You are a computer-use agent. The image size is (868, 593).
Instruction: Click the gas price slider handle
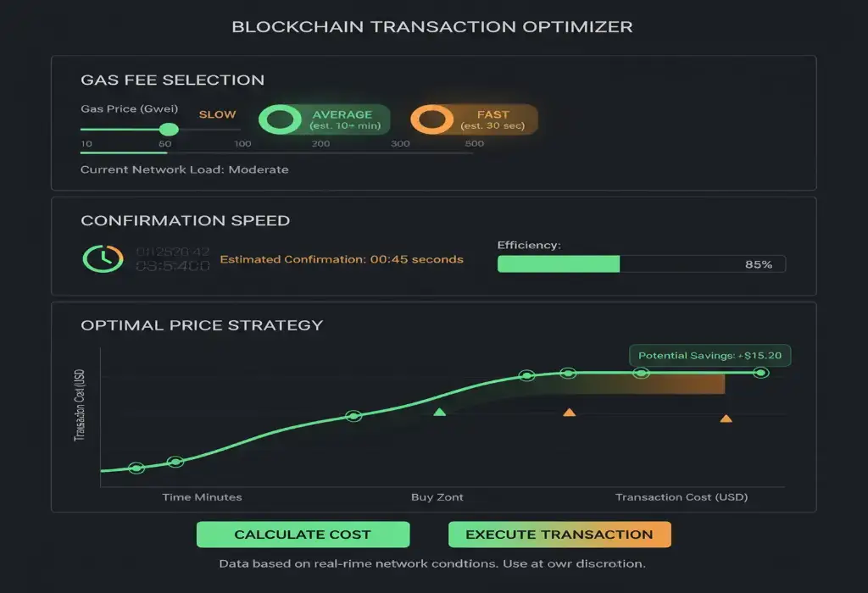click(170, 129)
